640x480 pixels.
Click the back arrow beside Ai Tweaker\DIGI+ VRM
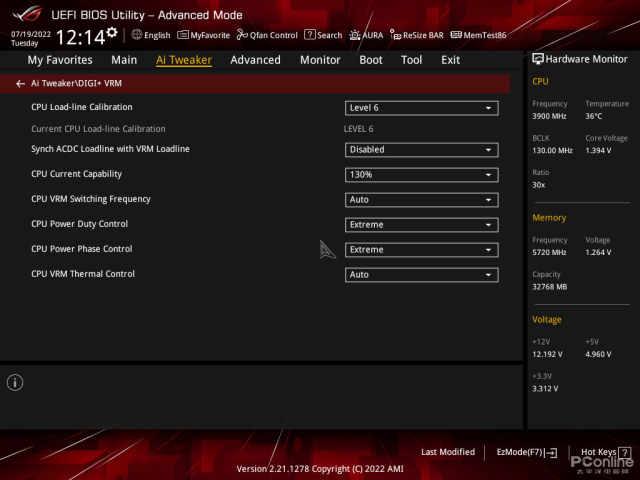(20, 84)
